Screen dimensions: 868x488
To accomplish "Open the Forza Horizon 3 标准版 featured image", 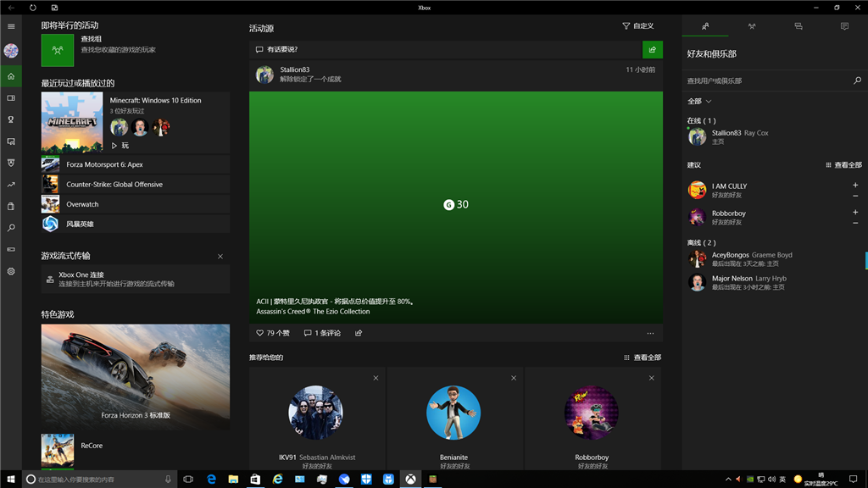I will point(136,377).
